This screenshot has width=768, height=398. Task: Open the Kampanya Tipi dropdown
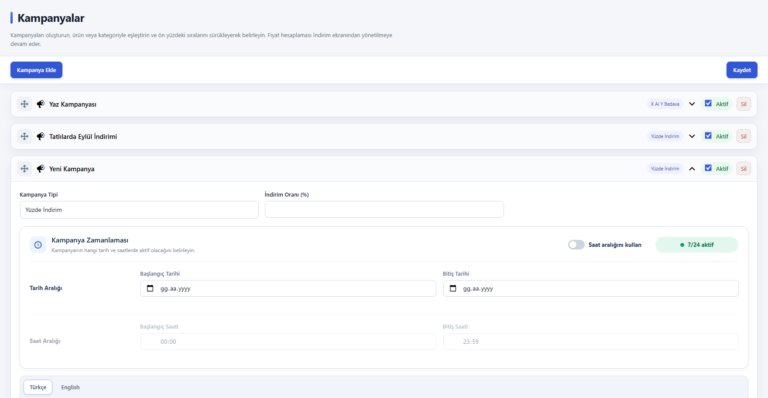[139, 210]
